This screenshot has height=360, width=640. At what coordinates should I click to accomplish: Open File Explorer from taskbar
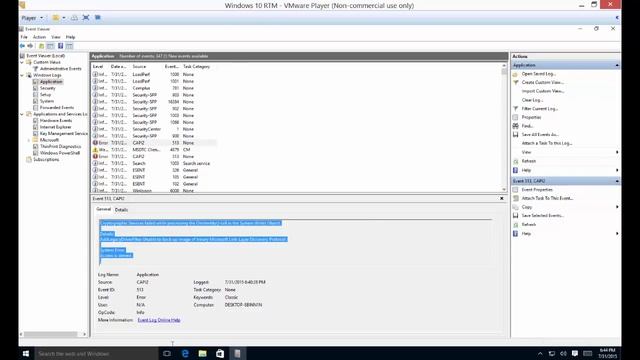point(202,353)
